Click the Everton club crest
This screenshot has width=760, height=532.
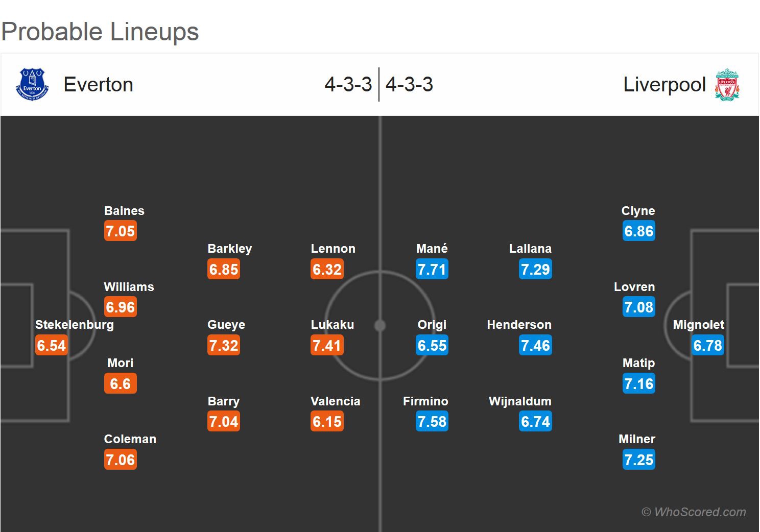[x=33, y=84]
